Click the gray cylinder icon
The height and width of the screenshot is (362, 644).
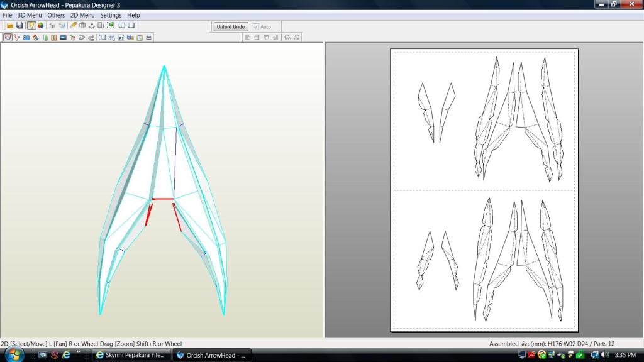(x=82, y=25)
